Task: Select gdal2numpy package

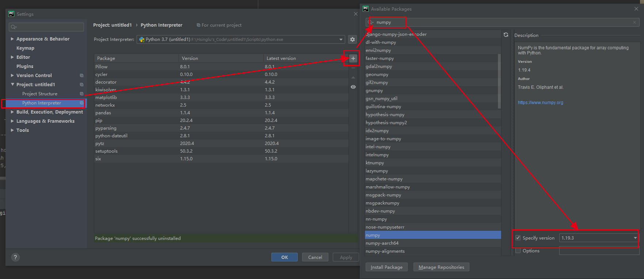Action: click(x=433, y=66)
